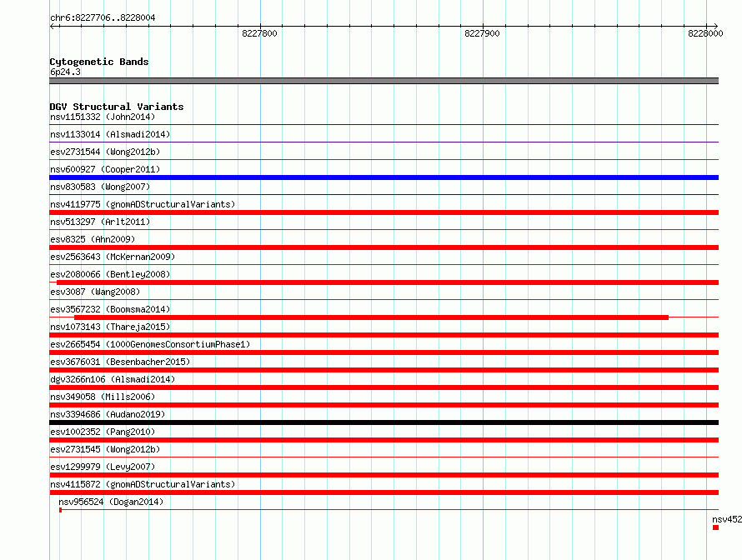Image resolution: width=742 pixels, height=560 pixels.
Task: Click the red nsv4119775 gnomAD feature bar
Action: [x=384, y=212]
